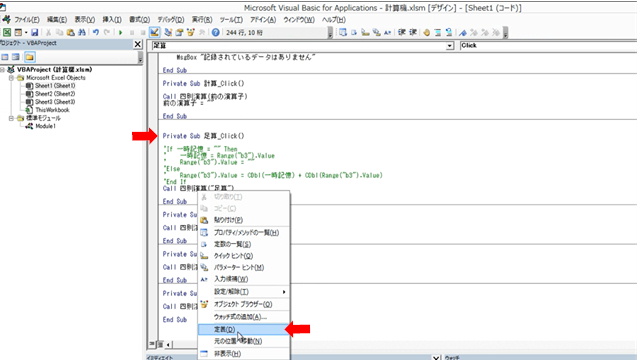Click View Object icon in Project panel

(x=16, y=57)
